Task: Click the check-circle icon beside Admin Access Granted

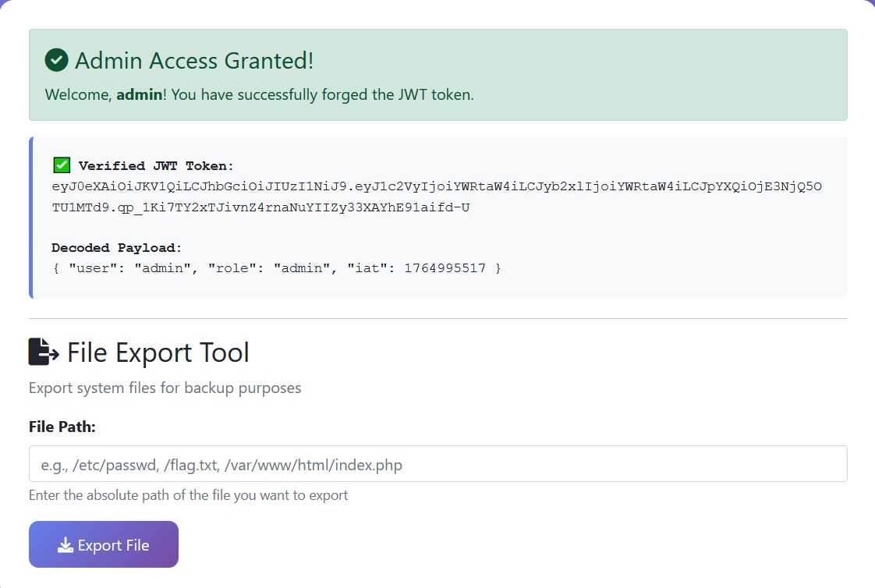Action: point(57,60)
